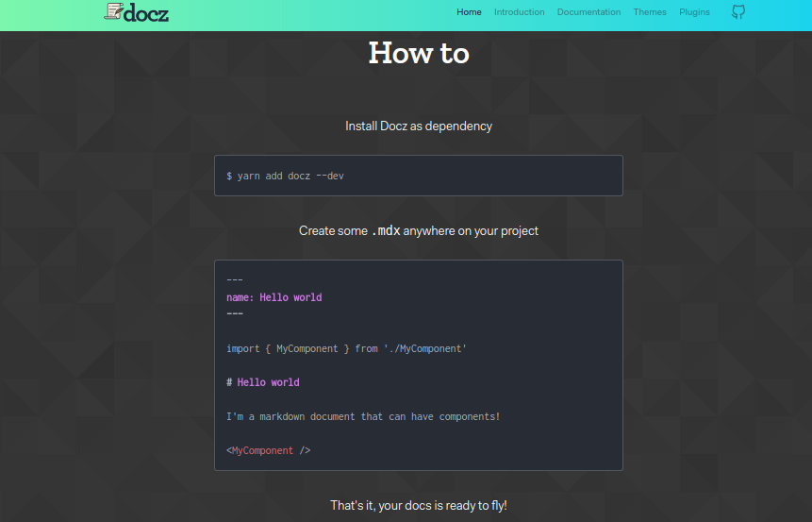Click the '# Hello world' code line
The width and height of the screenshot is (812, 522).
(262, 382)
